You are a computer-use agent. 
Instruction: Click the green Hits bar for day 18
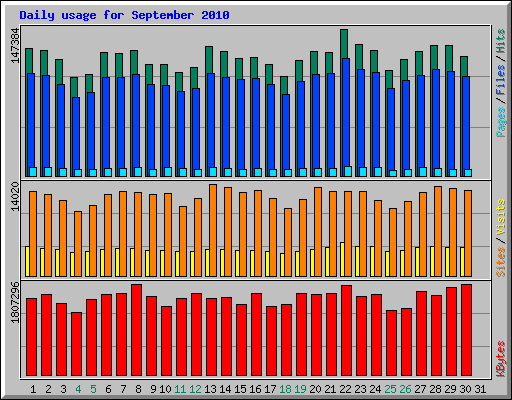click(x=284, y=85)
